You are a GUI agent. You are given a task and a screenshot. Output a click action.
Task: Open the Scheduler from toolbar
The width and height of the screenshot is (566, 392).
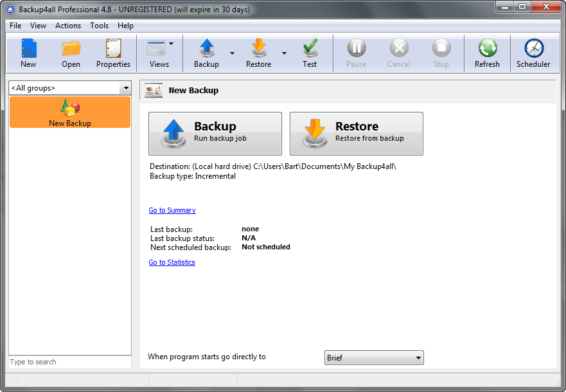tap(533, 53)
